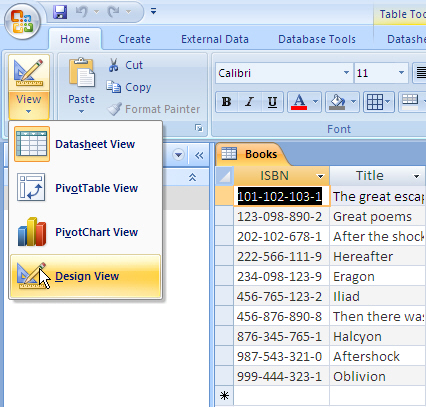Click the new record asterisk row selector

click(224, 396)
